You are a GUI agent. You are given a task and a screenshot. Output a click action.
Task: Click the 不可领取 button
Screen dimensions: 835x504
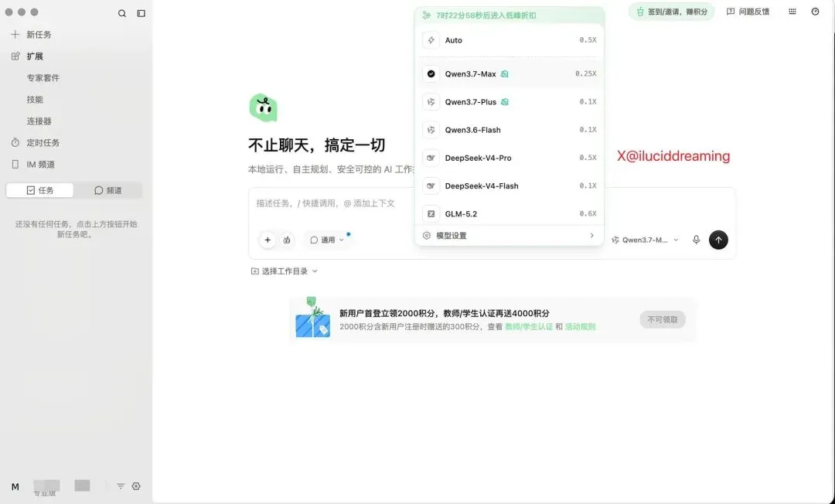(663, 320)
